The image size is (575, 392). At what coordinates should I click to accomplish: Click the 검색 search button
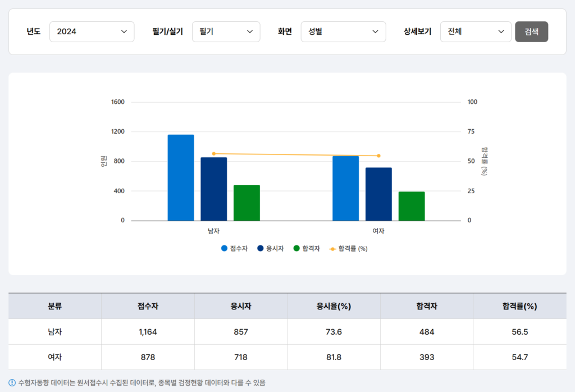pyautogui.click(x=531, y=31)
